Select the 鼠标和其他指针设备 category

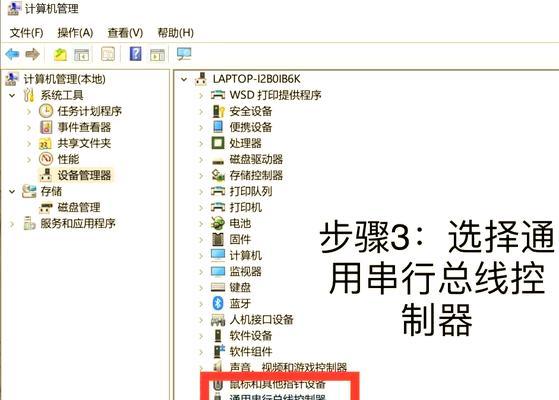click(277, 384)
